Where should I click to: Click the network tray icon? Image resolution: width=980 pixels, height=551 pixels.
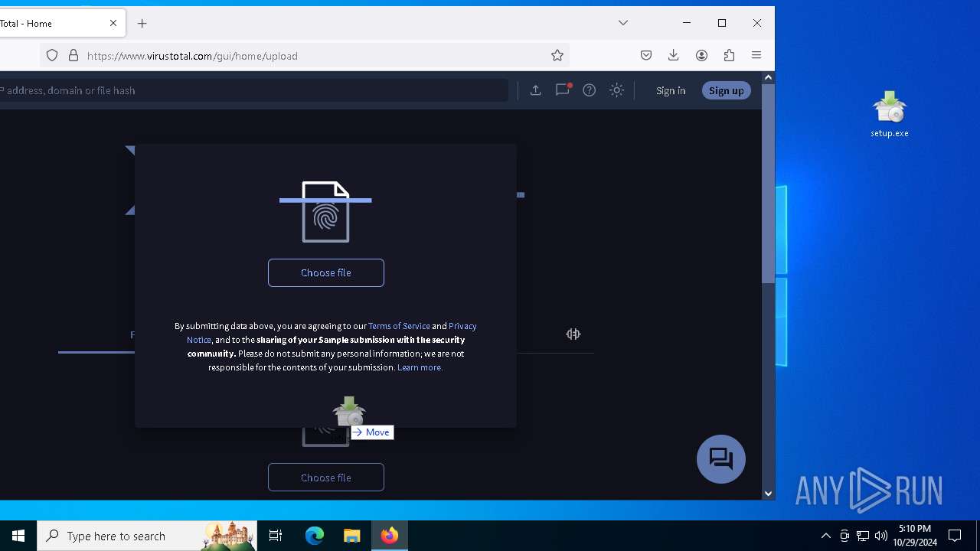pyautogui.click(x=863, y=536)
